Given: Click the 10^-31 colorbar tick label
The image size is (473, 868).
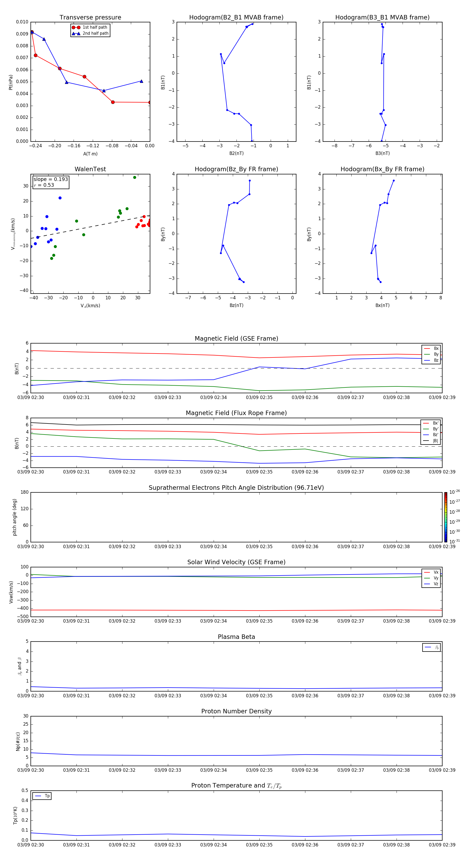Looking at the screenshot, I should click(455, 542).
